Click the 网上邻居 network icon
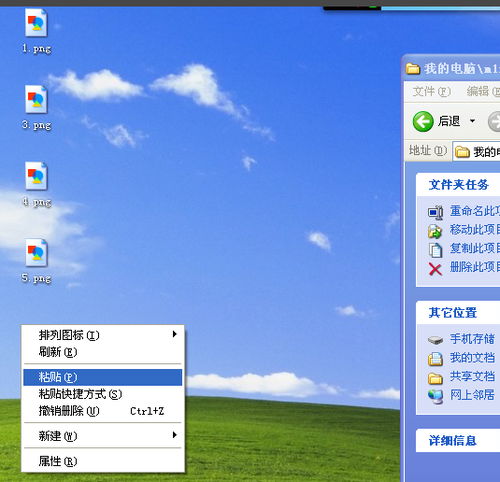Viewport: 500px width, 482px height. point(435,396)
